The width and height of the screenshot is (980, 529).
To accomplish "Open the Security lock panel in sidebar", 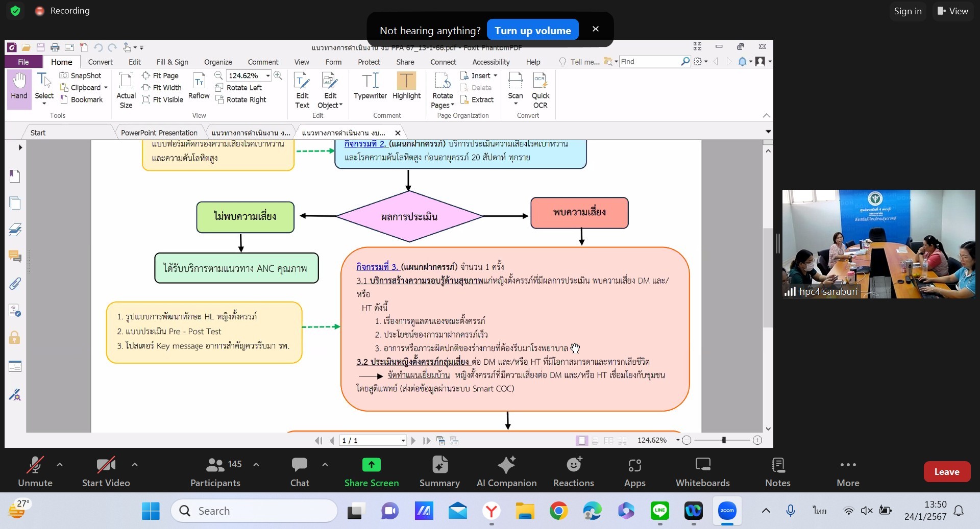I will (15, 337).
